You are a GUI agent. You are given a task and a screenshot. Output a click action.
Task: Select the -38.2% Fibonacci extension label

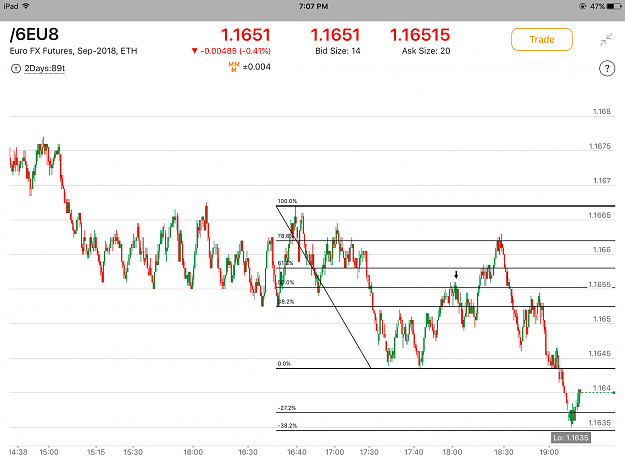point(287,426)
